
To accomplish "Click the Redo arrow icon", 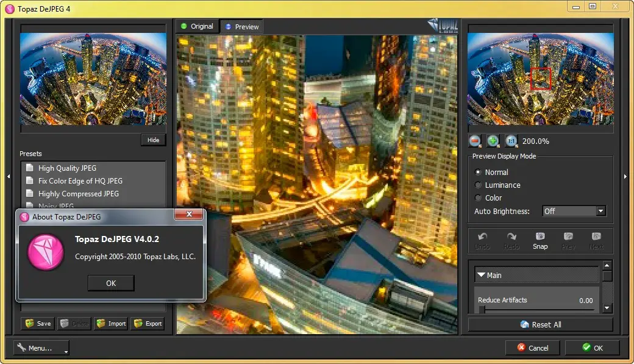I will coord(511,237).
